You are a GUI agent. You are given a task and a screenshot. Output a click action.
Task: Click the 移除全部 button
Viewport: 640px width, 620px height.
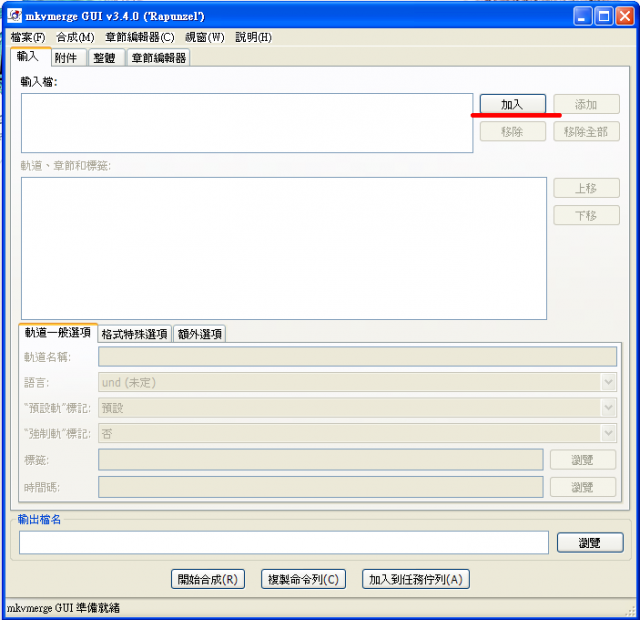click(x=586, y=131)
